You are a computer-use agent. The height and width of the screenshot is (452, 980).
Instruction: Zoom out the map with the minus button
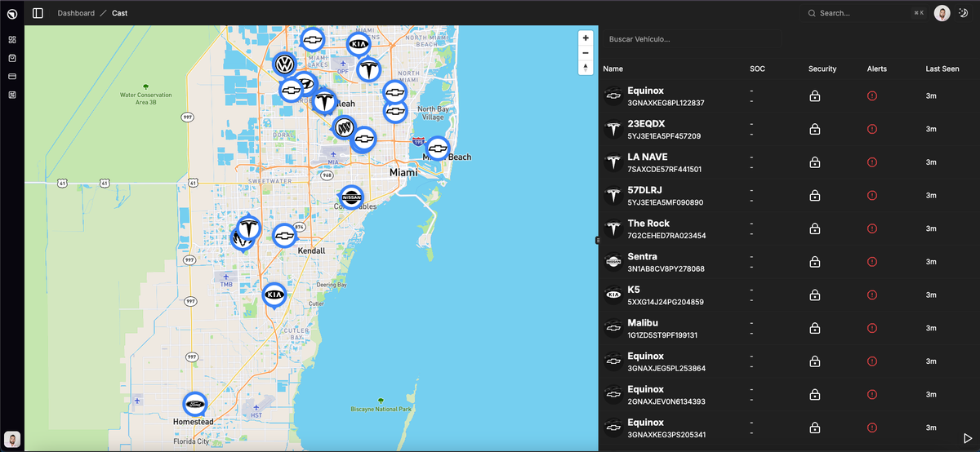pyautogui.click(x=586, y=52)
